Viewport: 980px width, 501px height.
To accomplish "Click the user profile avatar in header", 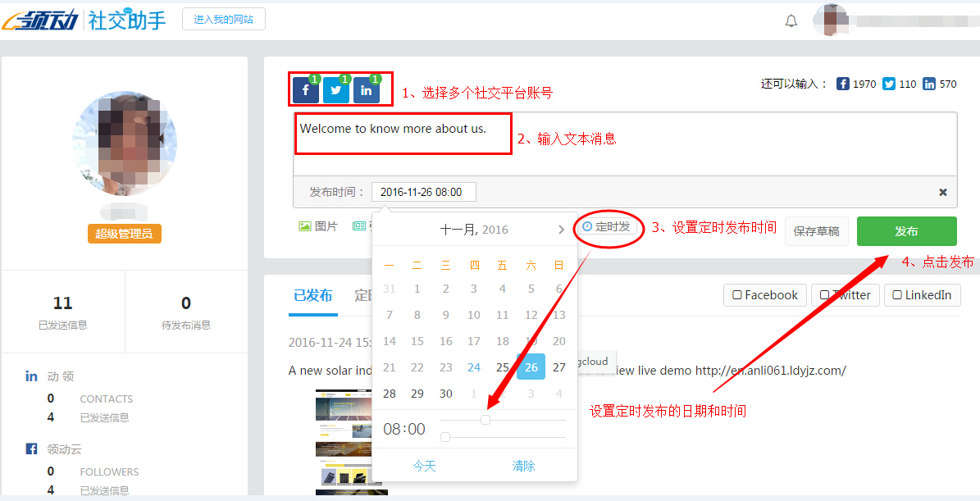I will (x=830, y=20).
